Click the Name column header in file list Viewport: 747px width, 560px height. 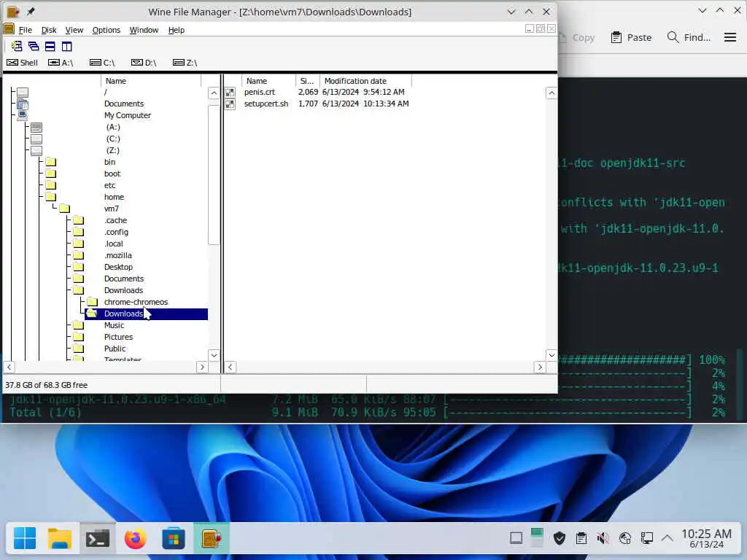pos(268,81)
